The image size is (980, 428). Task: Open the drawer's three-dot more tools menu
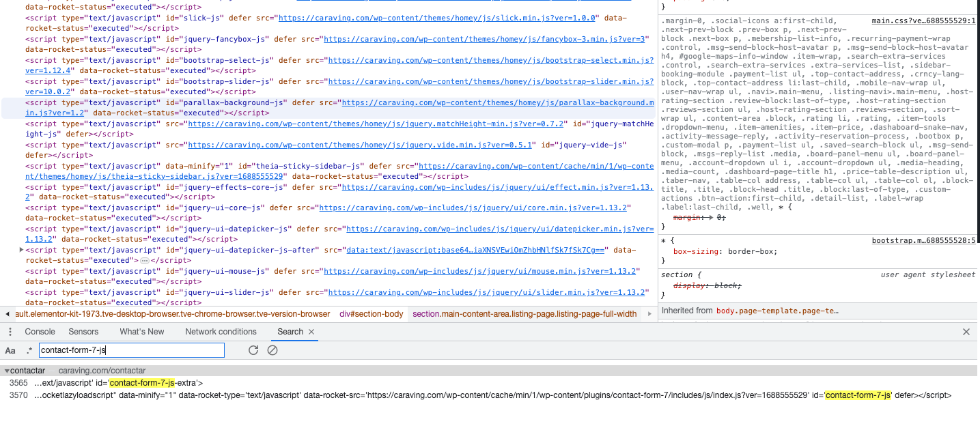[x=10, y=332]
